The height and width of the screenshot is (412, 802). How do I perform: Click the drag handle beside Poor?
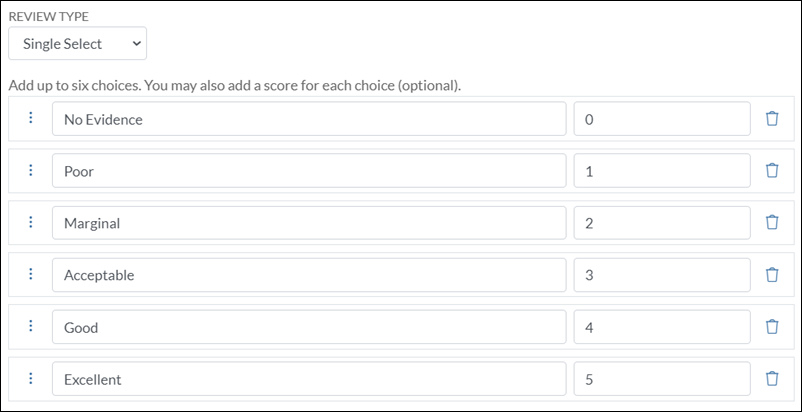(30, 171)
